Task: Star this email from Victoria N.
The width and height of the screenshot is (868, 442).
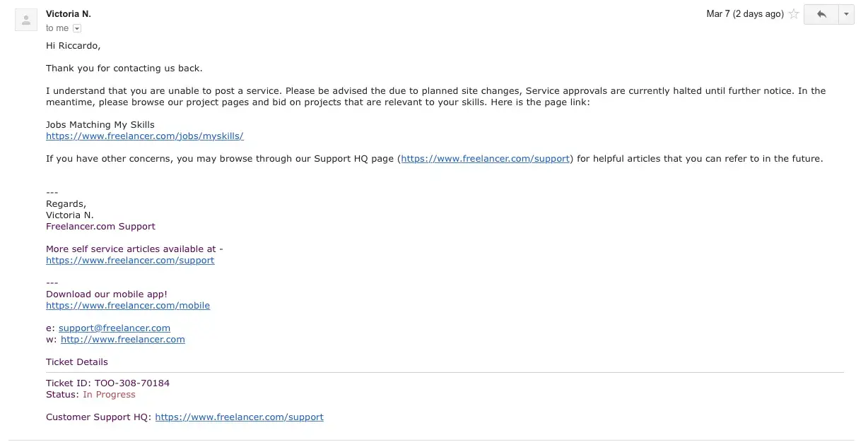Action: pyautogui.click(x=794, y=14)
